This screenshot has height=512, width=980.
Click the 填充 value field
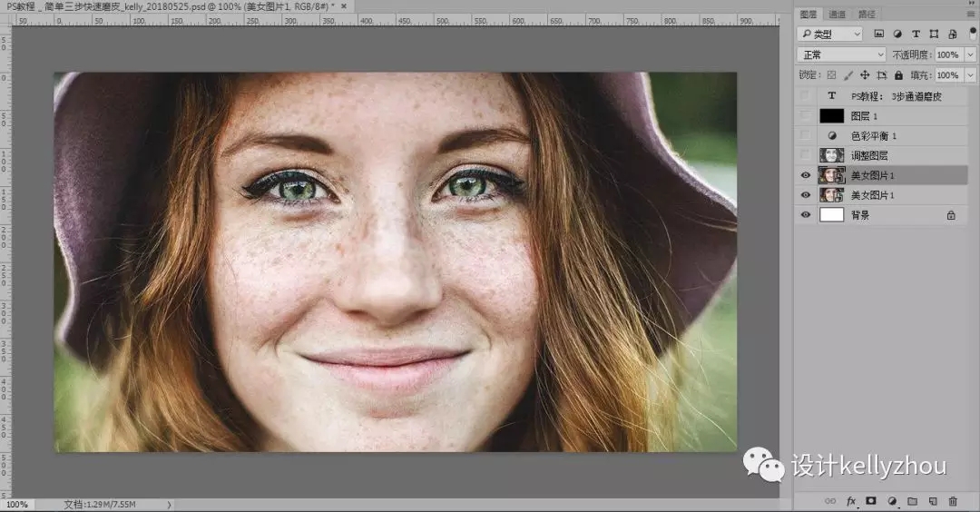point(949,75)
